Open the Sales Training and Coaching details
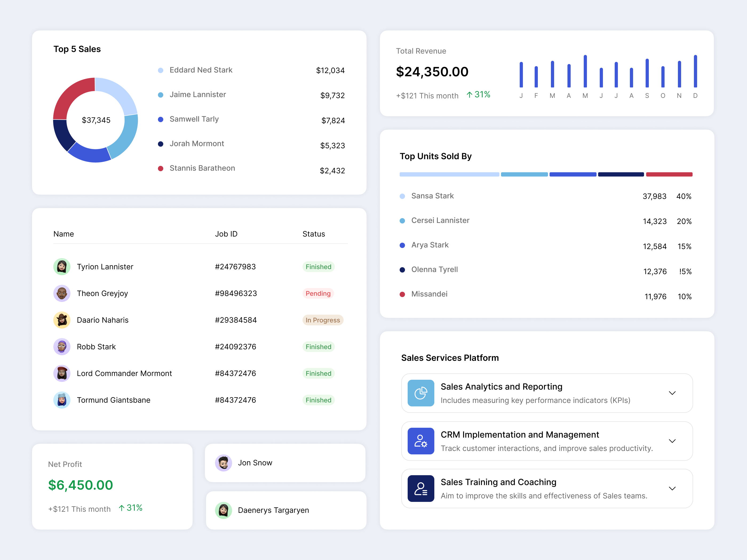Screen dimensions: 747x560 672,489
